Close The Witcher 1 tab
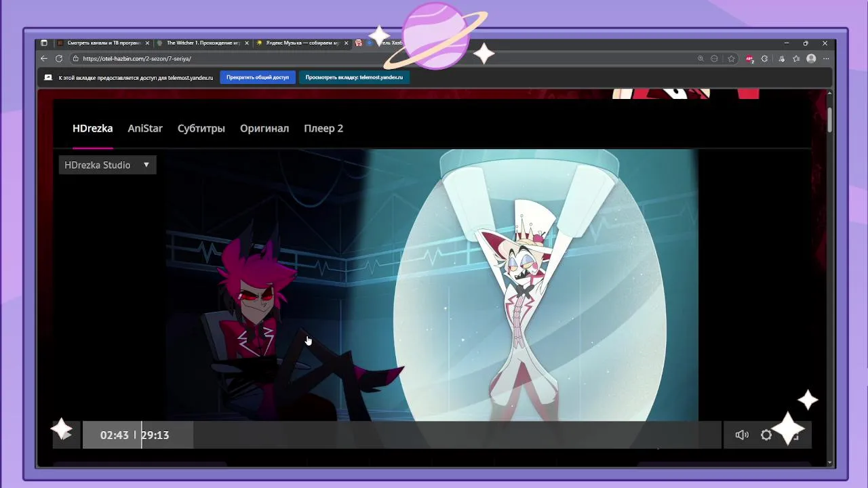This screenshot has width=868, height=488. click(247, 43)
